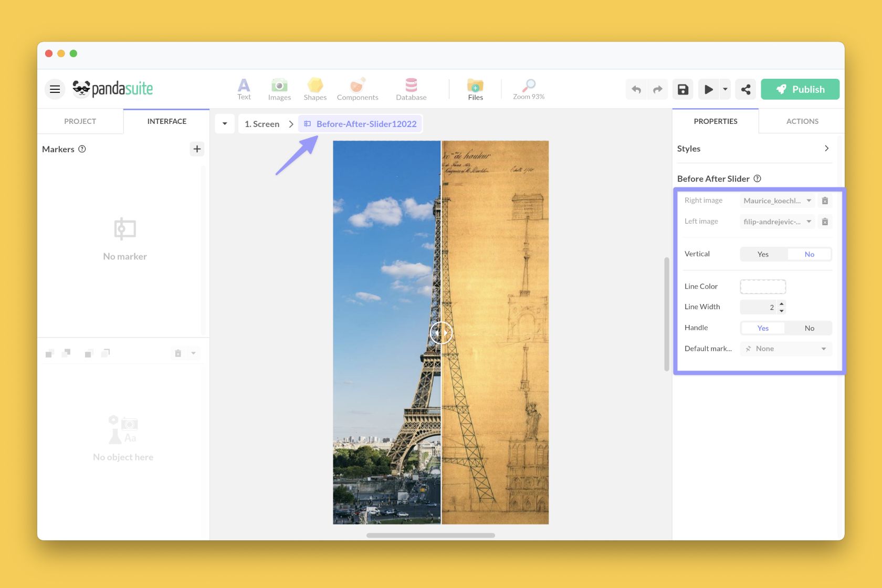Click the Publish button

click(800, 89)
